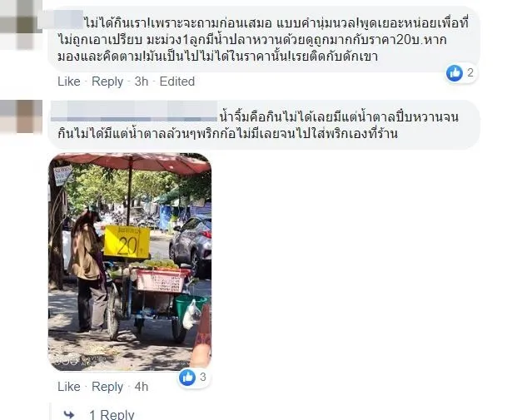Screen dimensions: 507x420
Task: Click the curved arrow icon beside 1 Reply
Action: tap(68, 414)
